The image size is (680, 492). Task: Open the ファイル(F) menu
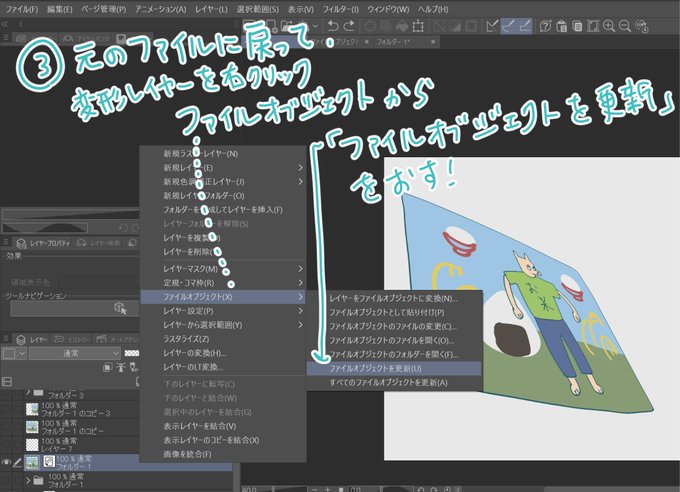[x=21, y=9]
